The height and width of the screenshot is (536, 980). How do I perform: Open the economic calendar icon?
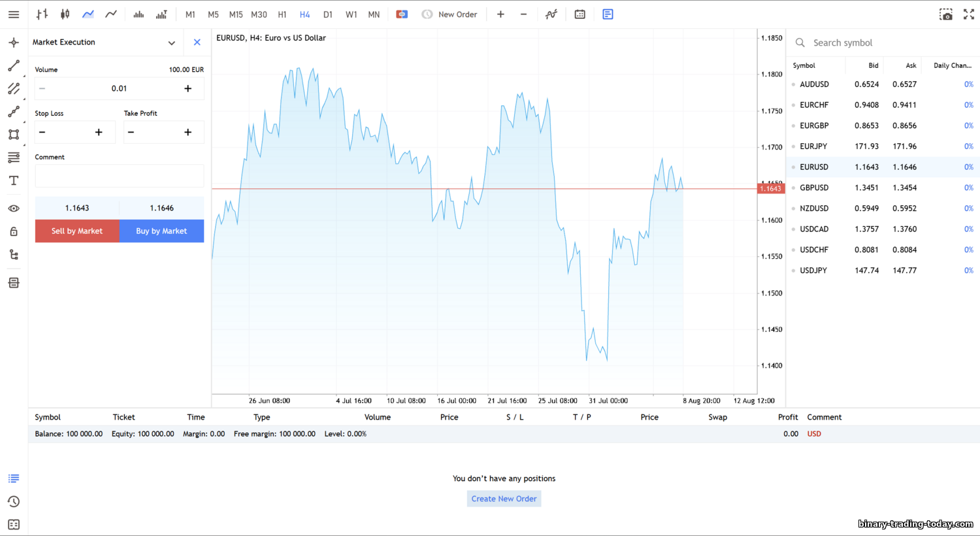tap(580, 14)
